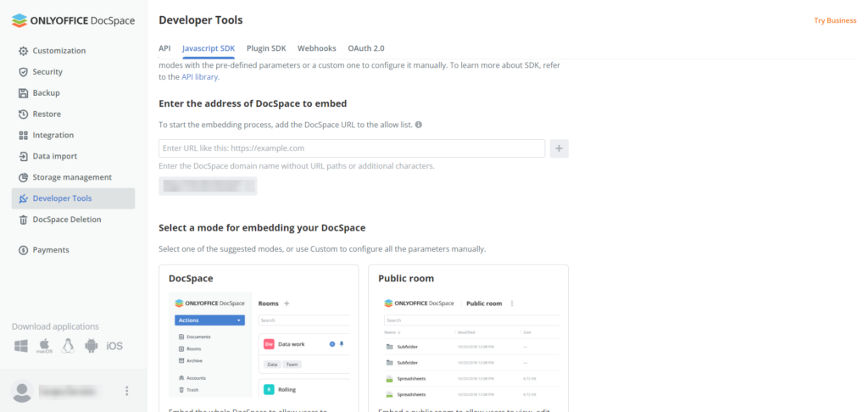Switch to the Plugin SDK tab
Viewport: 868px width, 412px height.
[x=266, y=48]
